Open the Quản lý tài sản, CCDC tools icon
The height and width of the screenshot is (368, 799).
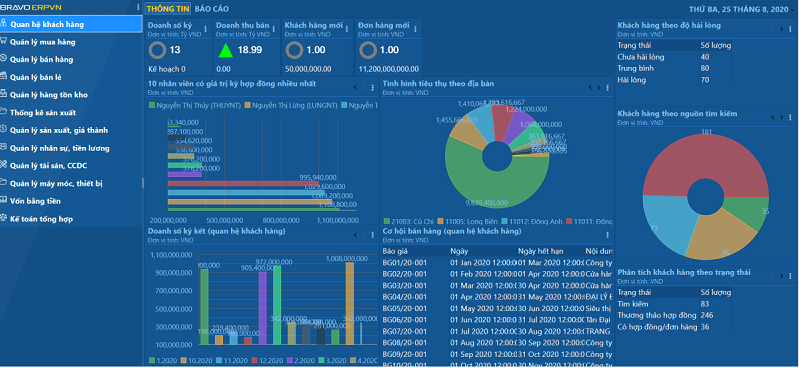point(4,165)
